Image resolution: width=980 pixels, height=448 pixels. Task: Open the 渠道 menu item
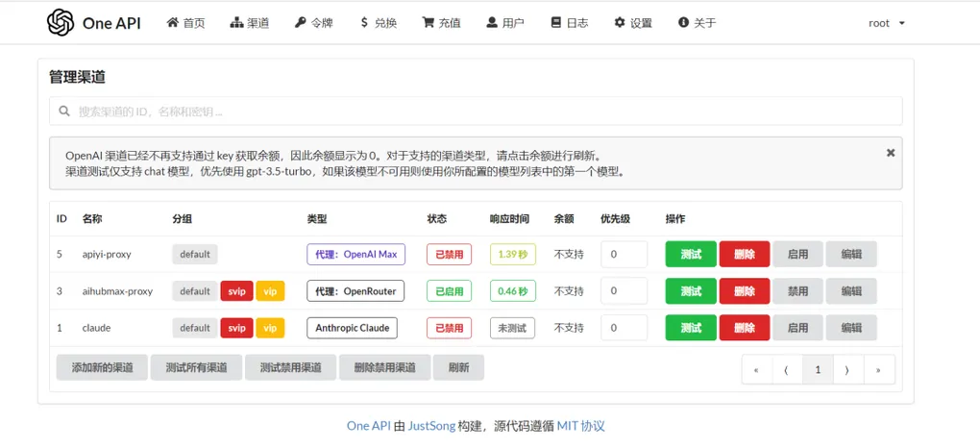(250, 23)
